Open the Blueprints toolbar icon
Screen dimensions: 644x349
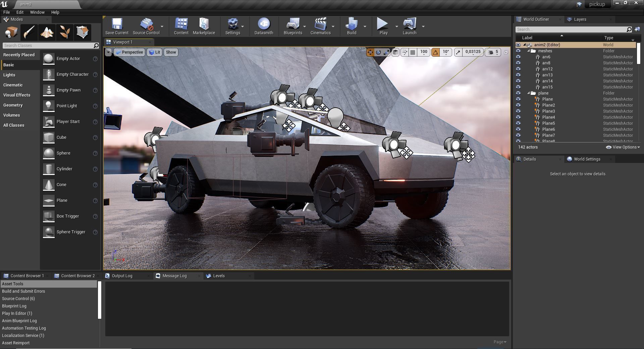[293, 26]
